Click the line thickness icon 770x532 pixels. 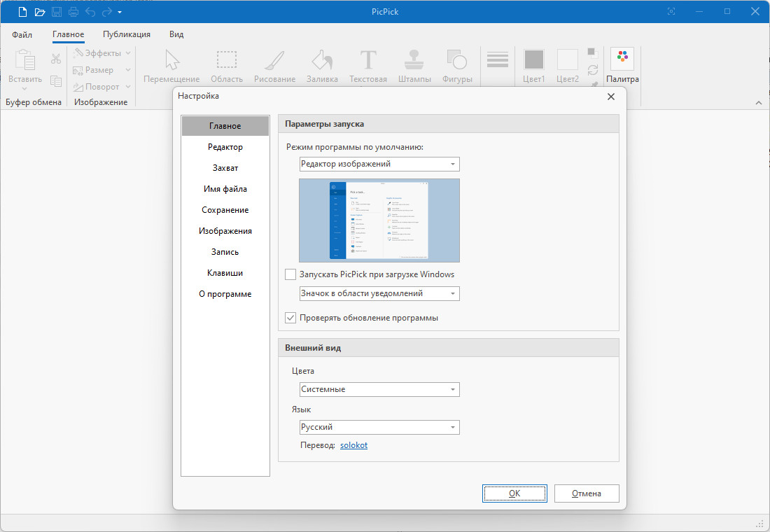point(498,59)
